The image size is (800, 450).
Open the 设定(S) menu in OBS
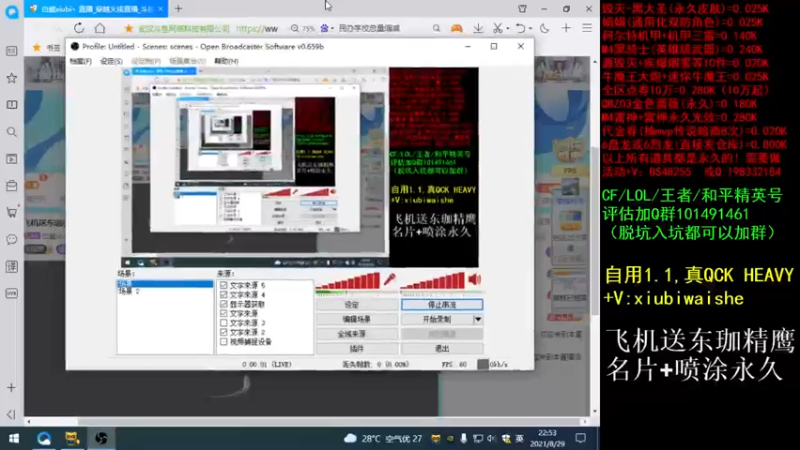(x=111, y=61)
